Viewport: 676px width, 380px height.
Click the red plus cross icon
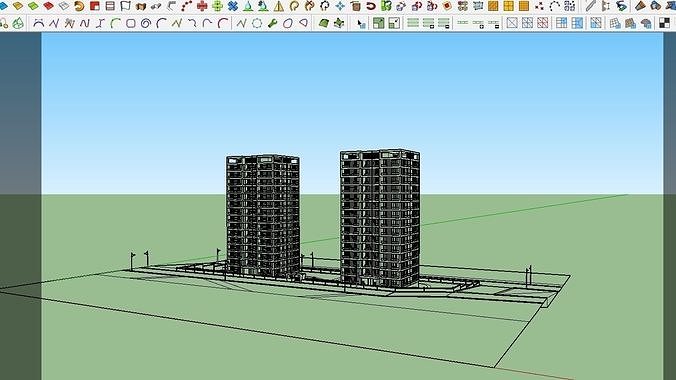pos(202,6)
